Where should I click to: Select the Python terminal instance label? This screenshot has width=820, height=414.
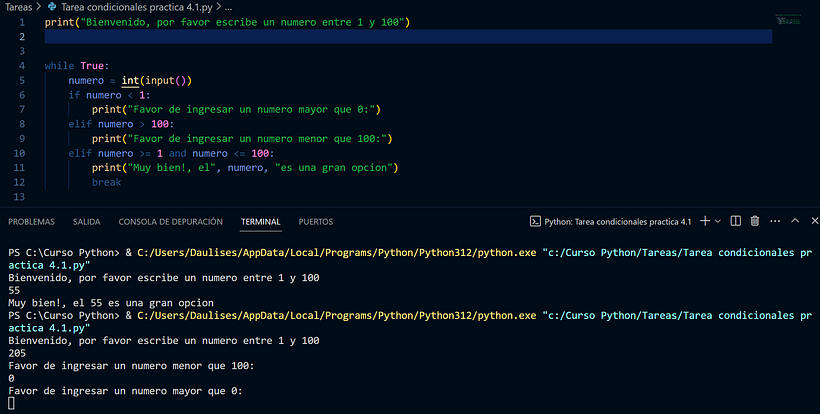(x=618, y=222)
